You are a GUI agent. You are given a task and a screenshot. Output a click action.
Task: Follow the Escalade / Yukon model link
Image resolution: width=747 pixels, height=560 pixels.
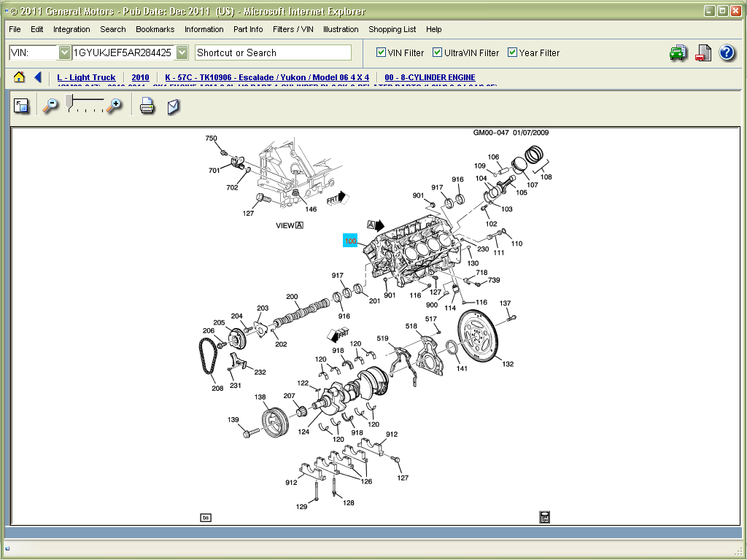pos(267,77)
